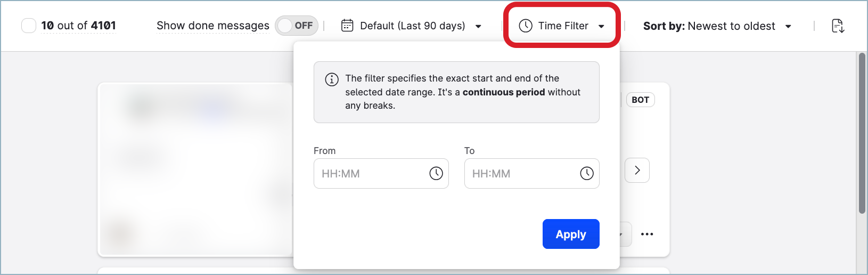This screenshot has width=868, height=275.
Task: Open the three-dots more options menu
Action: coord(647,234)
